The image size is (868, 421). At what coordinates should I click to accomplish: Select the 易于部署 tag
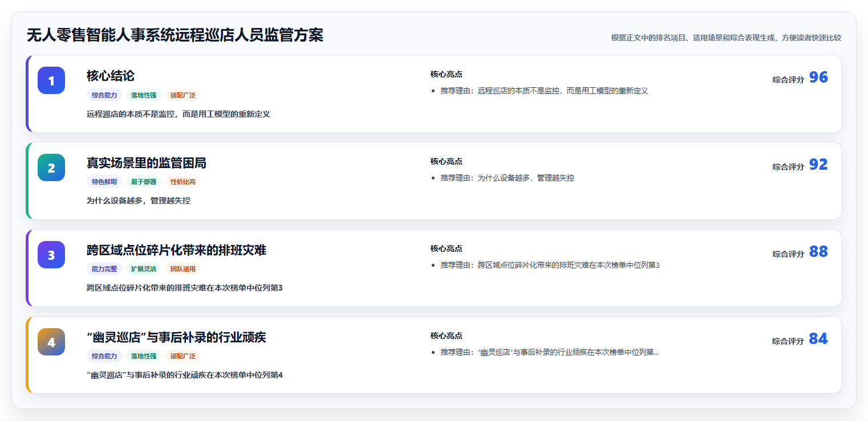pyautogui.click(x=144, y=182)
